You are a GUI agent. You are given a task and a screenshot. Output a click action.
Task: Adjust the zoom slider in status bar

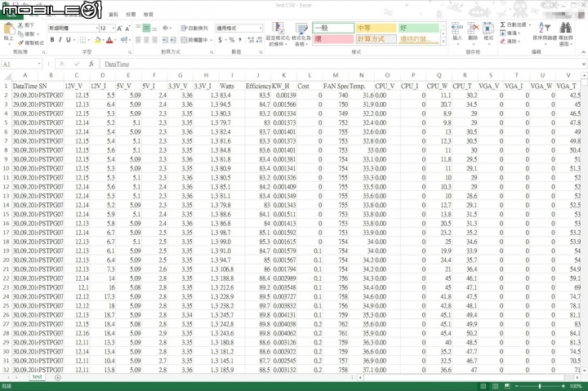click(540, 386)
